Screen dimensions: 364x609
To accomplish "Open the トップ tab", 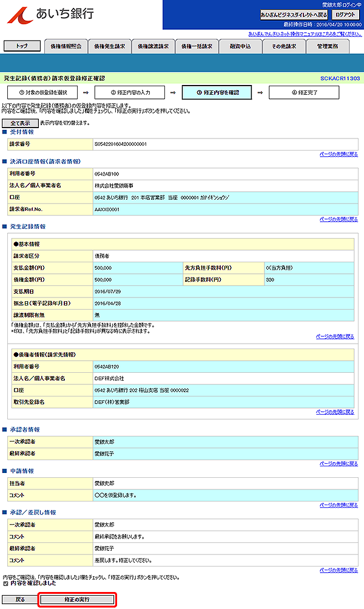I will point(22,46).
